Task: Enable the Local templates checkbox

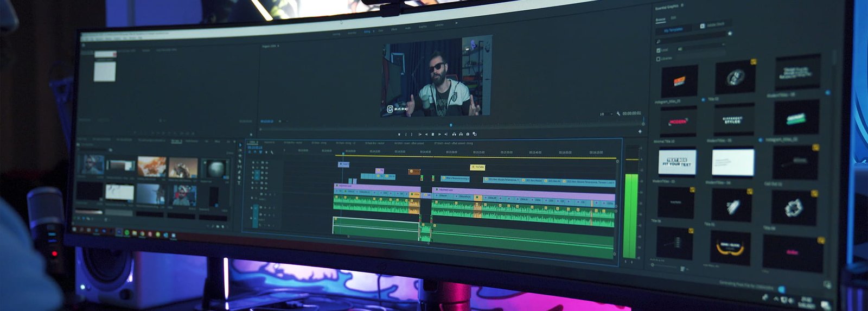Action: point(659,50)
